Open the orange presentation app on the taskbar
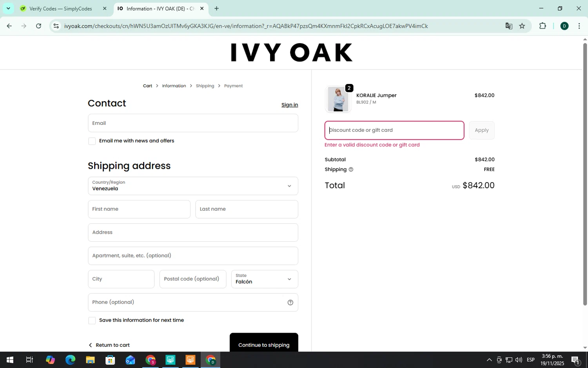The height and width of the screenshot is (368, 588). coord(191,360)
